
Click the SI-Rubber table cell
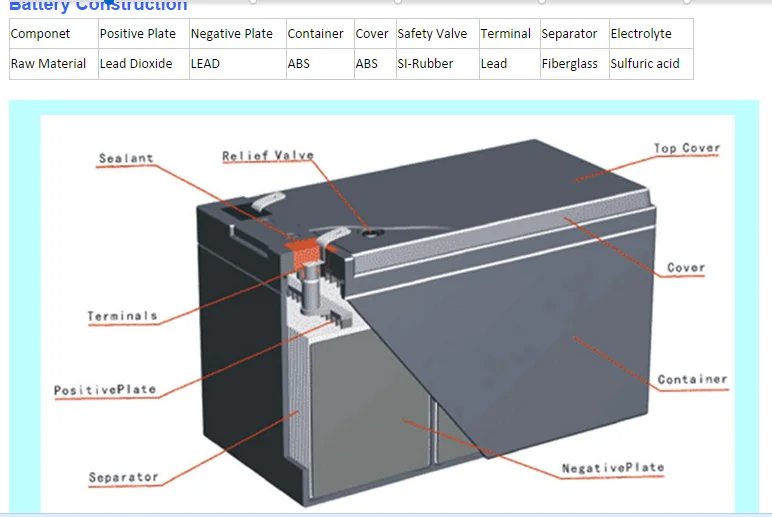(425, 64)
